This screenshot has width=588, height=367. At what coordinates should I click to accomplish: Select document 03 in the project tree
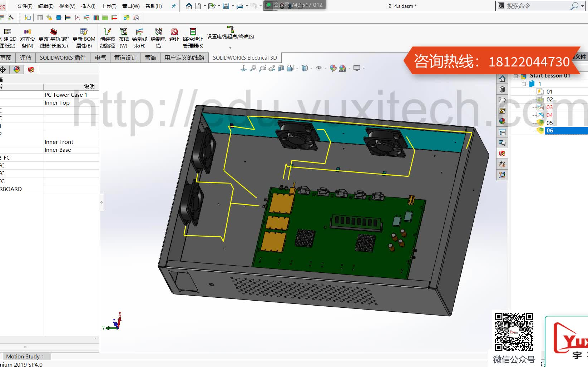coord(549,107)
